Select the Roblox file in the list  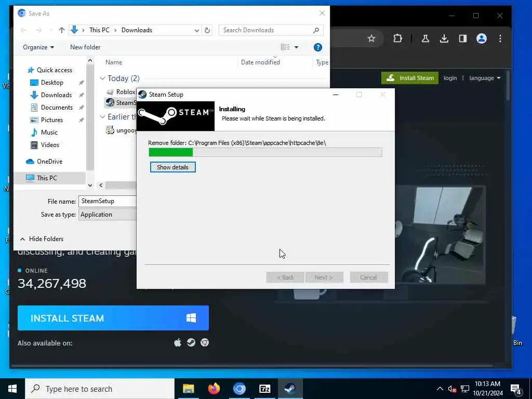tap(121, 92)
